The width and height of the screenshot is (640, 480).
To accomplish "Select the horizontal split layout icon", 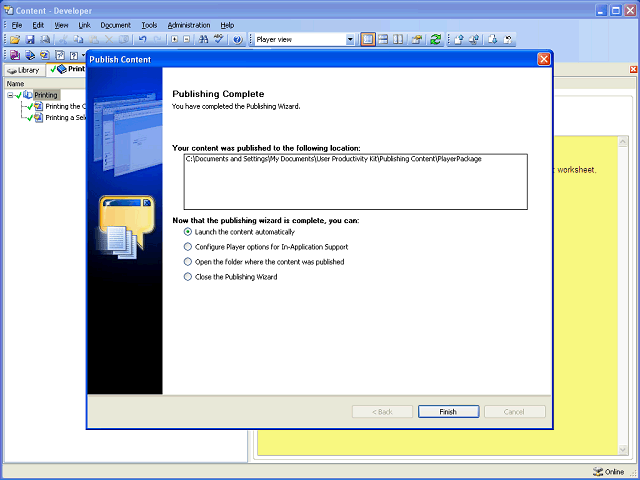I will coord(383,40).
